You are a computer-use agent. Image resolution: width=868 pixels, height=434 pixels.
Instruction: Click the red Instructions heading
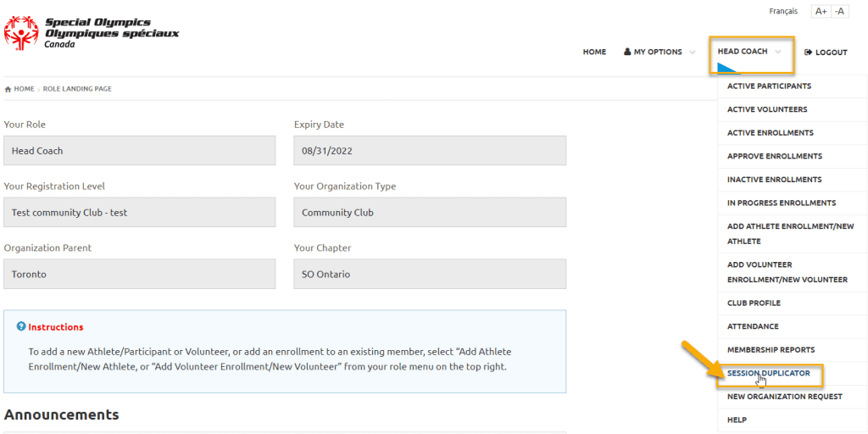pyautogui.click(x=56, y=327)
